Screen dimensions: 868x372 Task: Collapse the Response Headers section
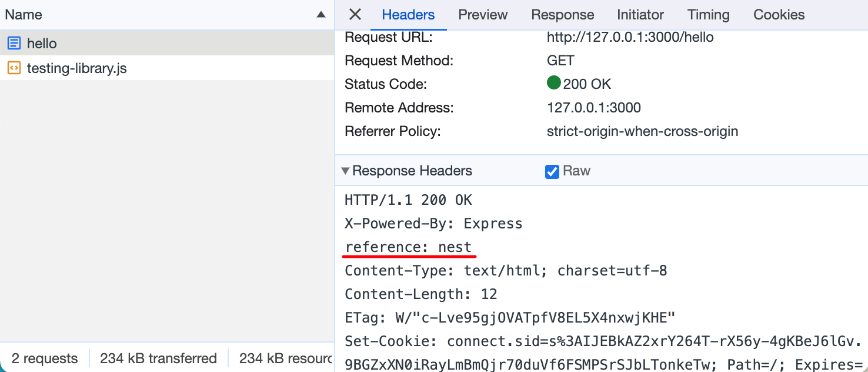[345, 171]
